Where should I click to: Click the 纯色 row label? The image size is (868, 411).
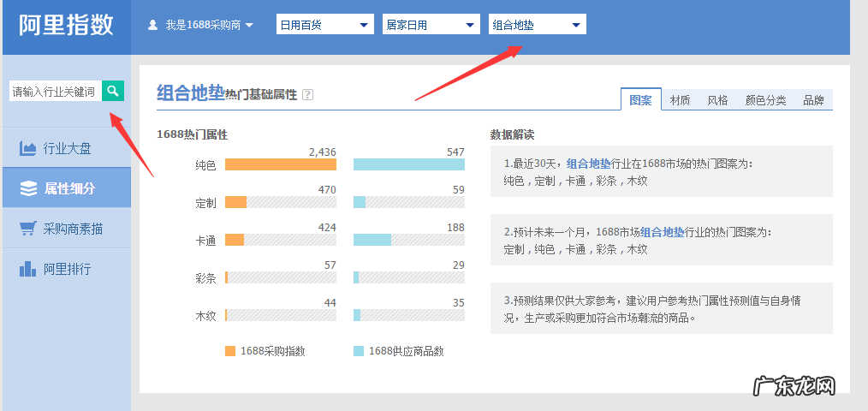[205, 165]
